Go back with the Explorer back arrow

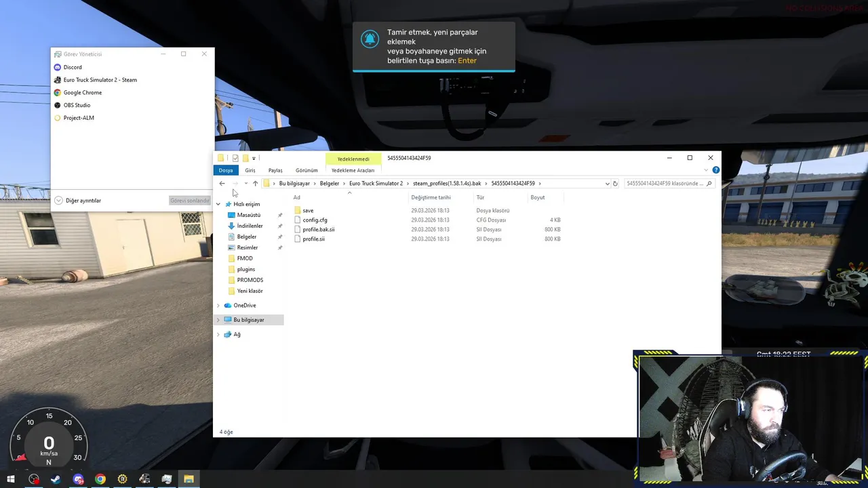[222, 184]
